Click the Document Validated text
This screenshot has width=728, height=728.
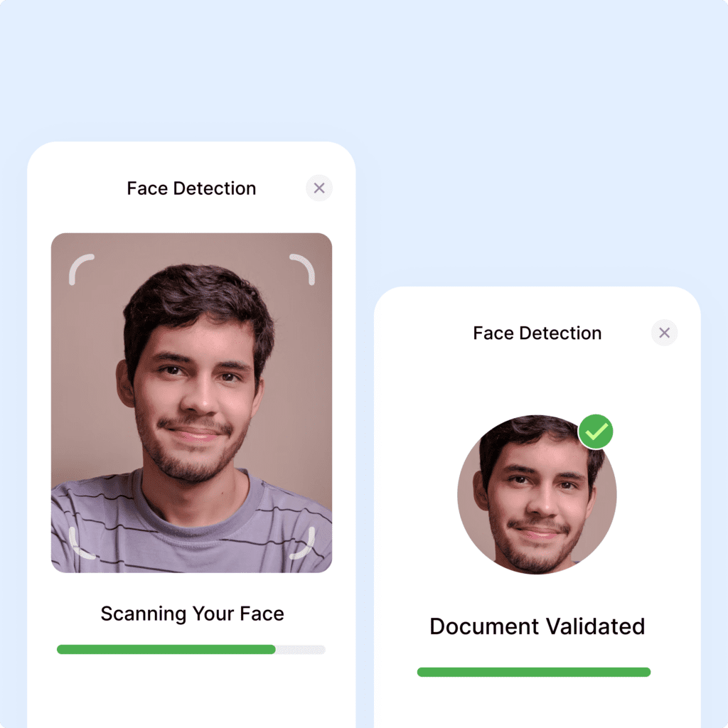537,626
